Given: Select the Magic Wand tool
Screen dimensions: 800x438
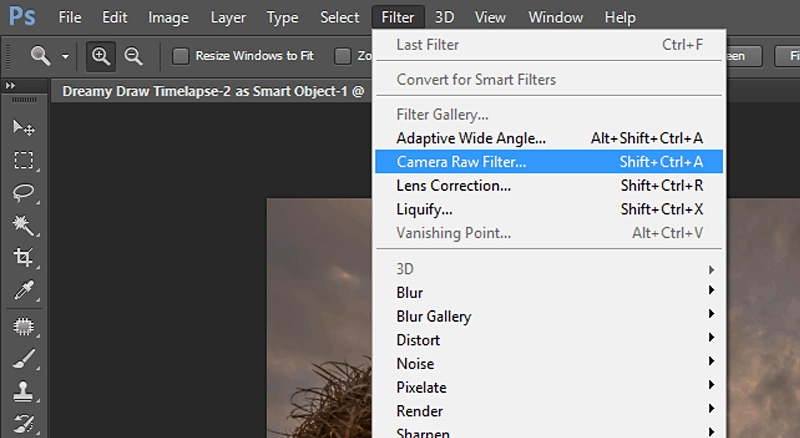Looking at the screenshot, I should click(x=23, y=225).
